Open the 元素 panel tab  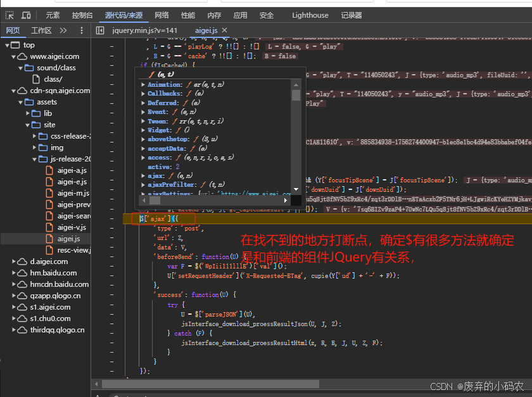pyautogui.click(x=53, y=15)
